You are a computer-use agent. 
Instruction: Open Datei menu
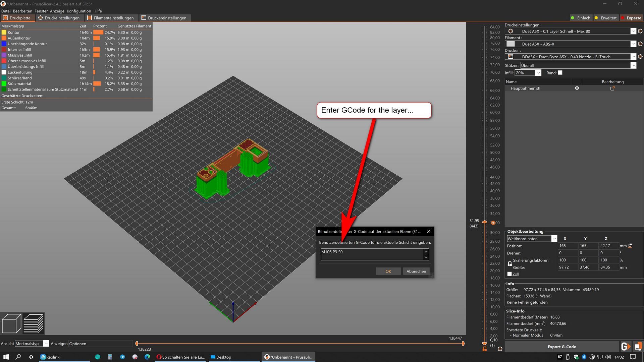click(x=6, y=11)
